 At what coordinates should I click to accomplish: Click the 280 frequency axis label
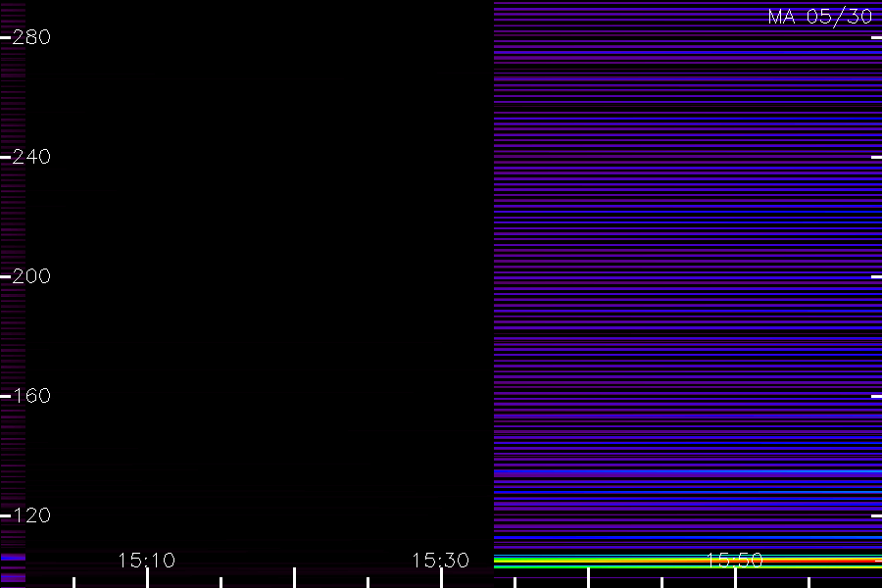(31, 37)
